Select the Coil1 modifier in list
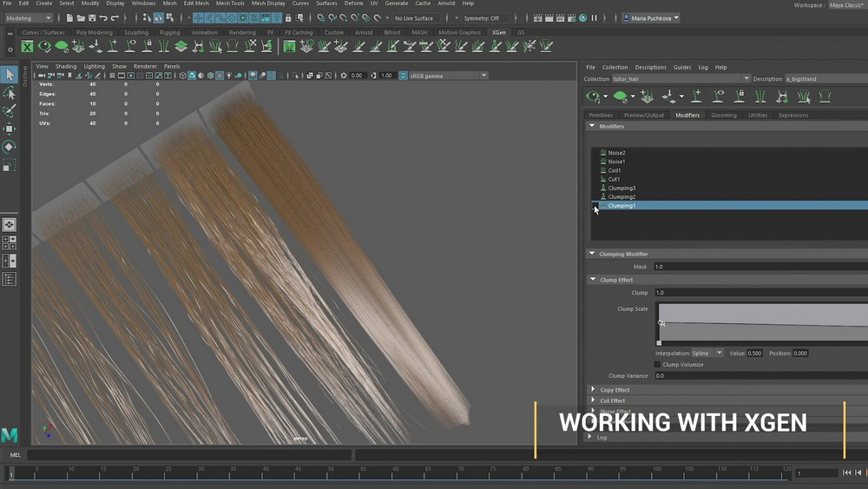 [x=614, y=170]
